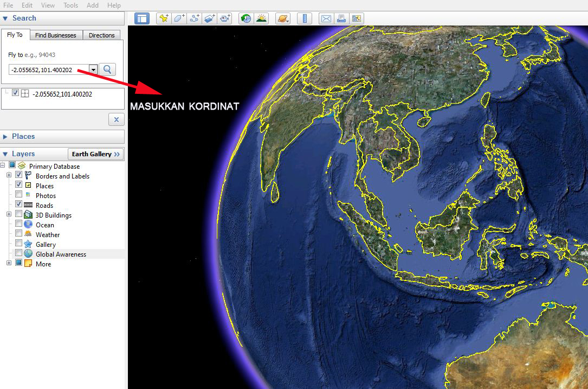
Task: Expand the Borders and Labels node
Action: point(9,175)
